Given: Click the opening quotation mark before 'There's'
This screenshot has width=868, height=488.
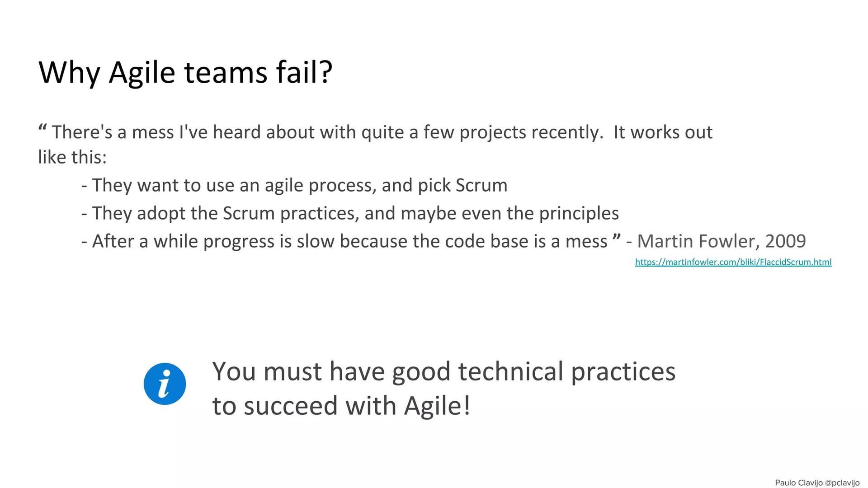Looking at the screenshot, I should (x=43, y=128).
